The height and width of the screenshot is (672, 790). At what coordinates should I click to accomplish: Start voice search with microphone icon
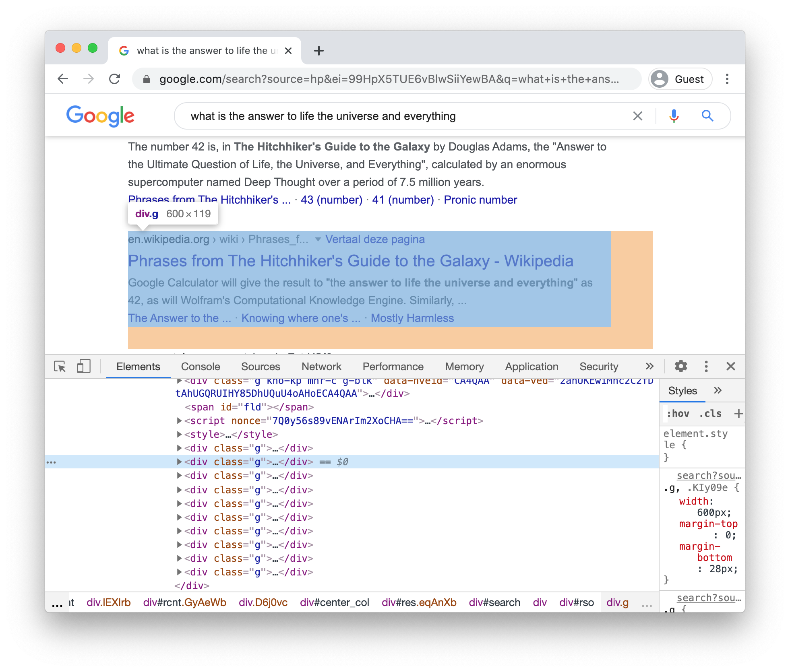coord(674,116)
